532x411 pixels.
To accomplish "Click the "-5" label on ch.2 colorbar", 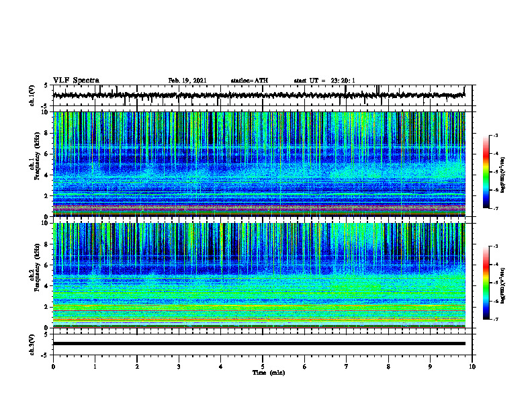I will click(495, 283).
